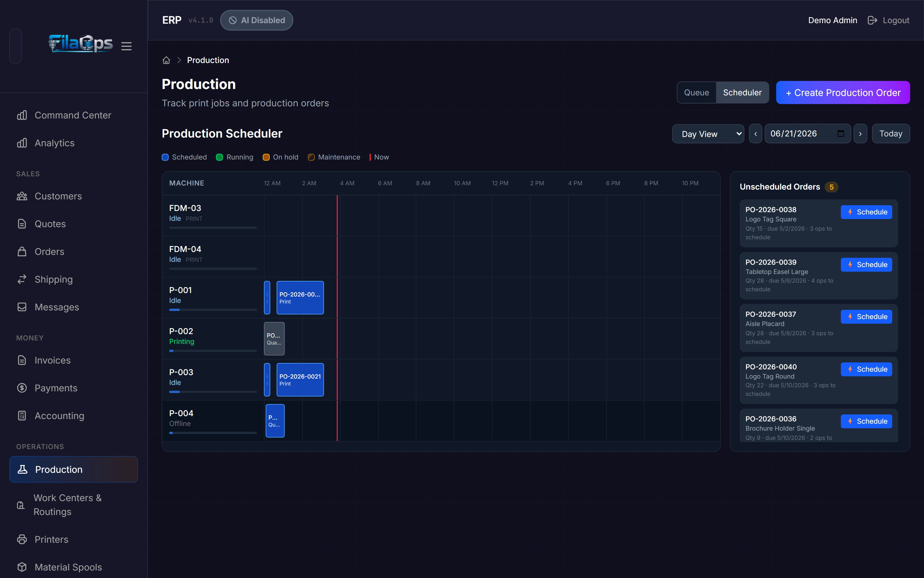Click the Unscheduled Orders count badge
The image size is (924, 578).
831,187
